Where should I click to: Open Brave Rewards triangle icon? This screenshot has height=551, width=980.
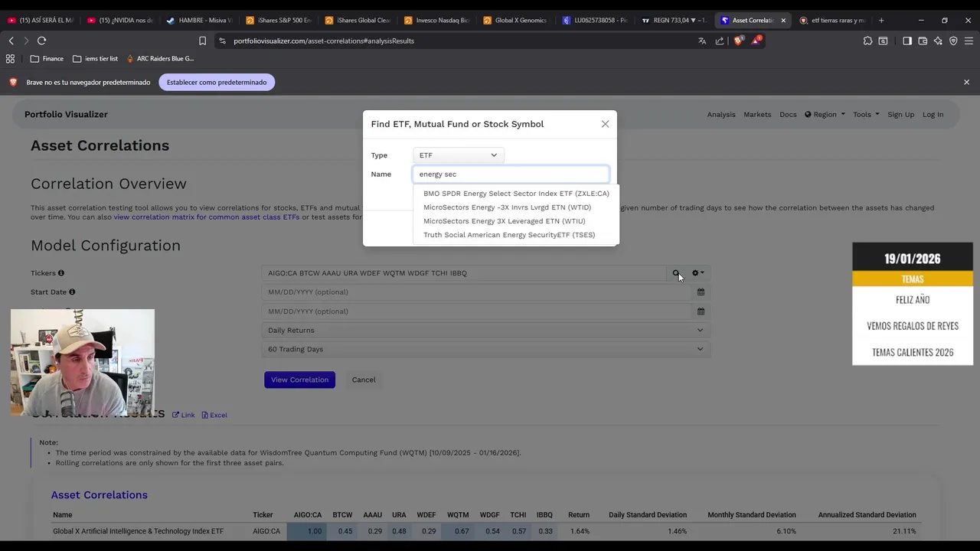(x=756, y=41)
